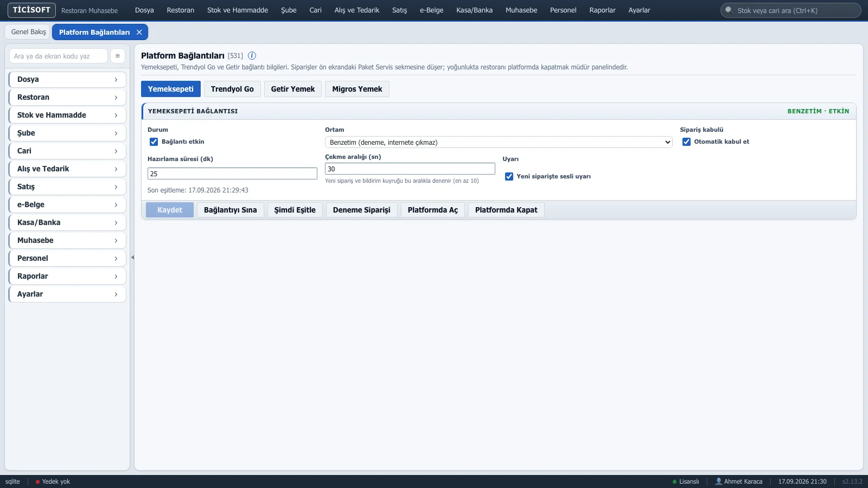Click the Son eşitleme timestamp text
868x488 pixels.
tap(198, 190)
